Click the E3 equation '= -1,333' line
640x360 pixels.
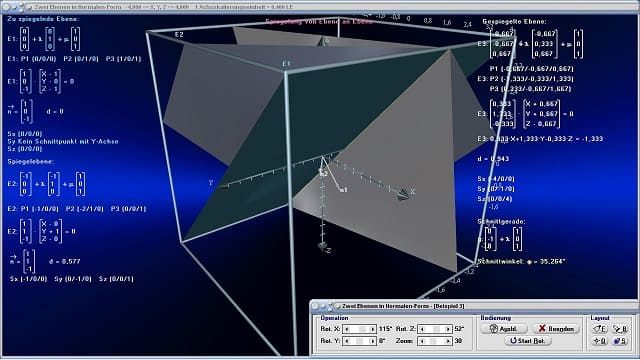pyautogui.click(x=540, y=139)
